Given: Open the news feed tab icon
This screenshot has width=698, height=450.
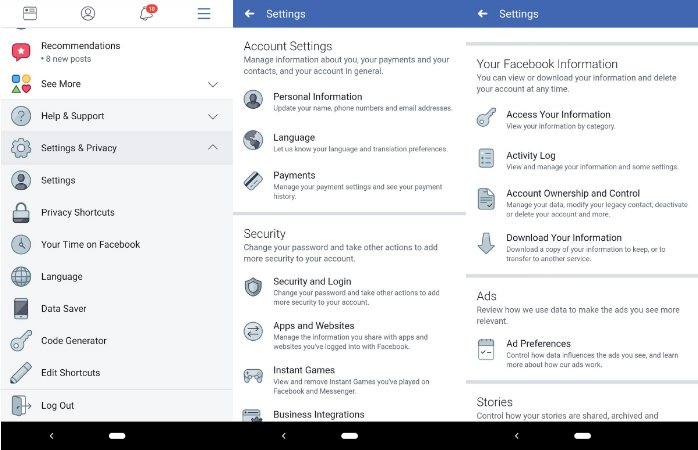Looking at the screenshot, I should 30,13.
